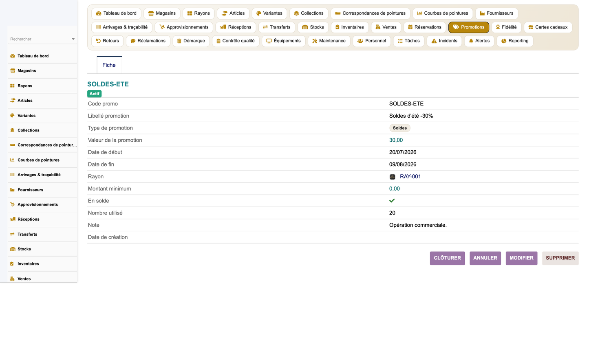Click the Cartes cadeaux gift icon
Viewport: 589px width, 364px height.
point(531,27)
